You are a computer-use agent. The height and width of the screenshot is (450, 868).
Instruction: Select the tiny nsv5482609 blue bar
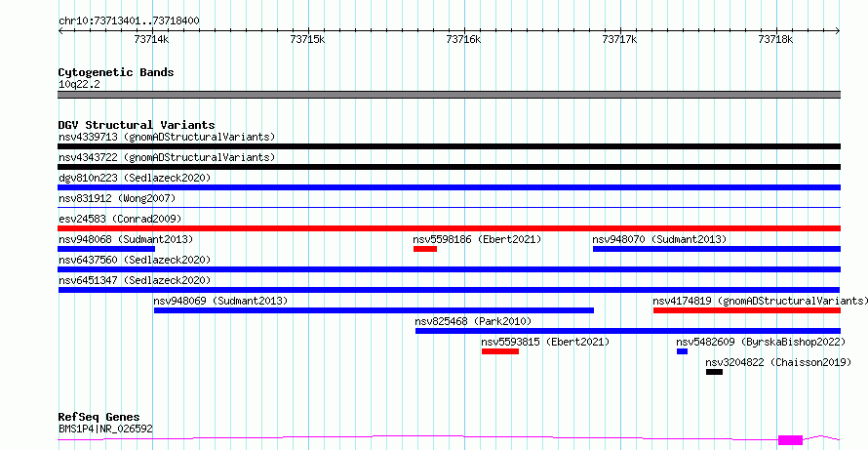682,351
